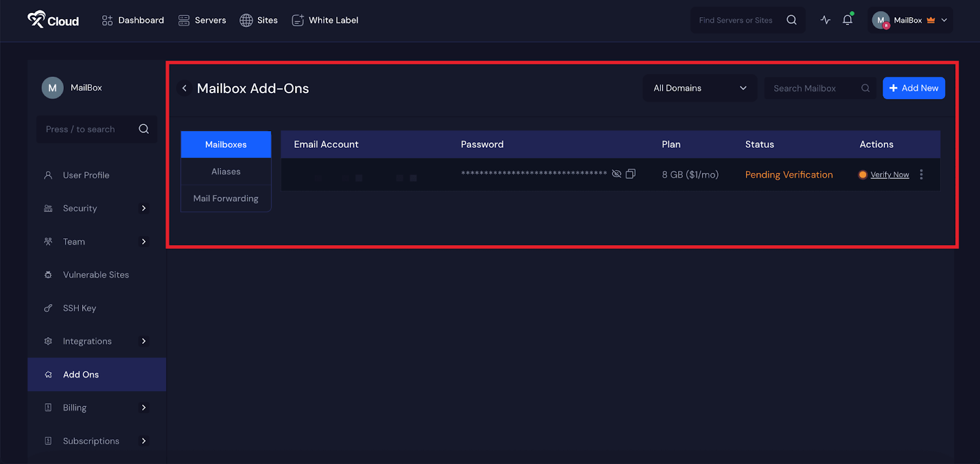Click the Security sidebar icon
This screenshot has height=464, width=980.
tap(48, 208)
